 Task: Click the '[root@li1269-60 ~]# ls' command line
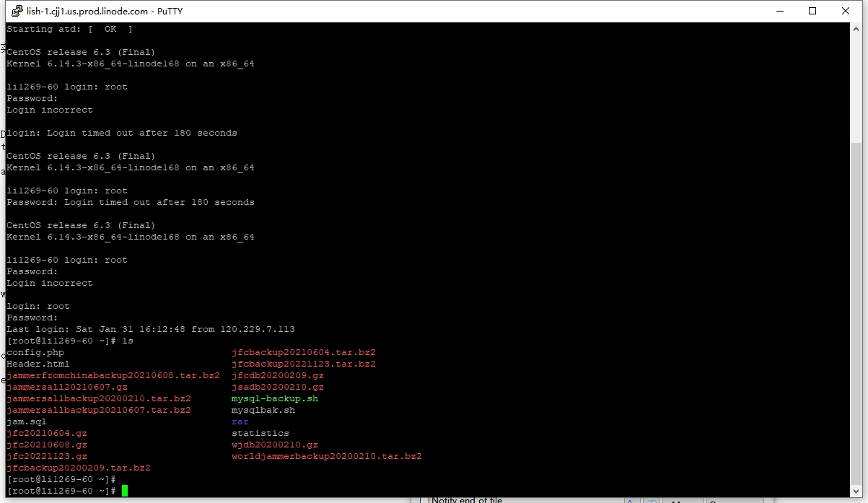point(70,341)
